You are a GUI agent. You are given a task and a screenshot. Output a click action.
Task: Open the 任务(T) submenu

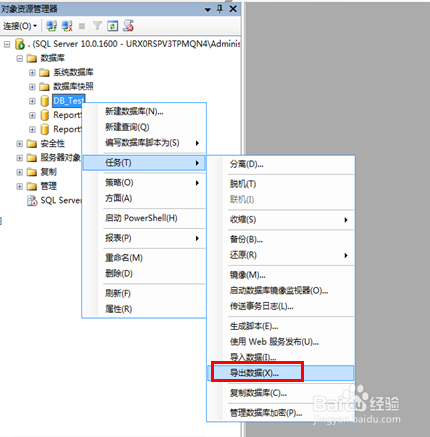(x=144, y=163)
